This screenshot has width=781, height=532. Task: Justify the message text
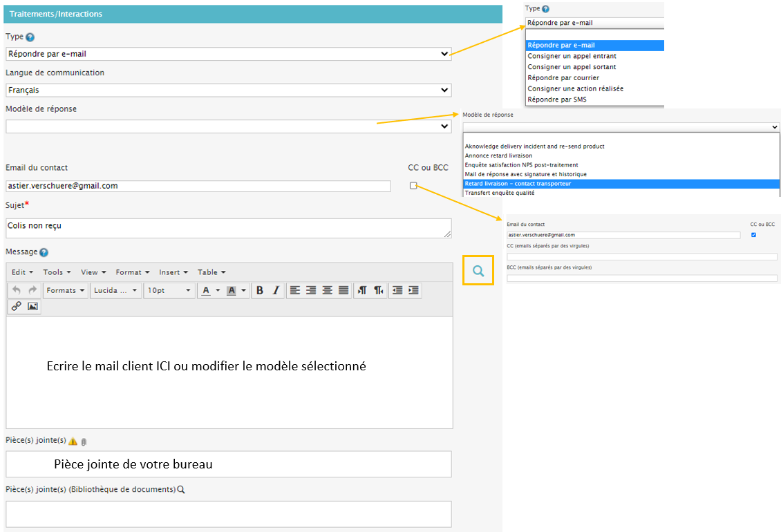(x=344, y=291)
